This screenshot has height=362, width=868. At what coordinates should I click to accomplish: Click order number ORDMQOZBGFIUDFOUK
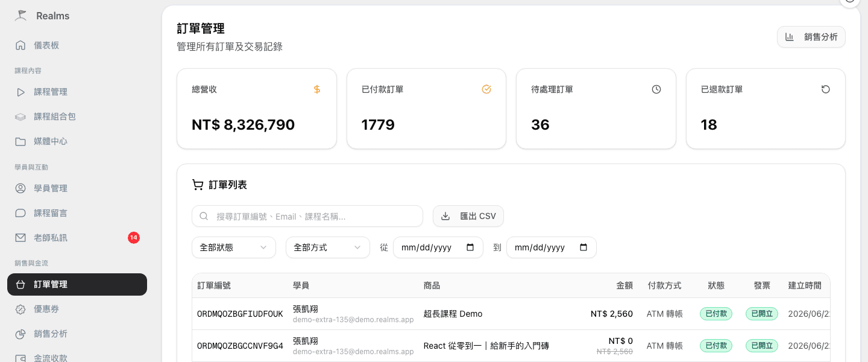point(240,314)
